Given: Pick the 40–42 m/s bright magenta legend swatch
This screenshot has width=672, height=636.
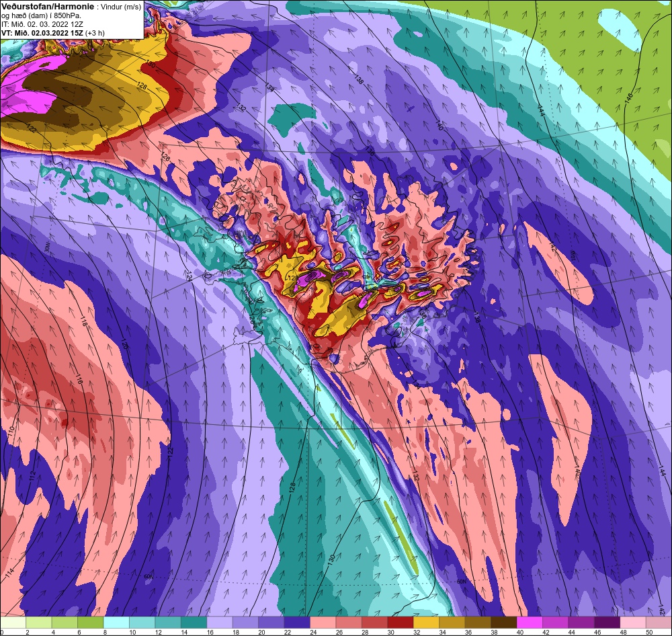Looking at the screenshot, I should (x=530, y=623).
